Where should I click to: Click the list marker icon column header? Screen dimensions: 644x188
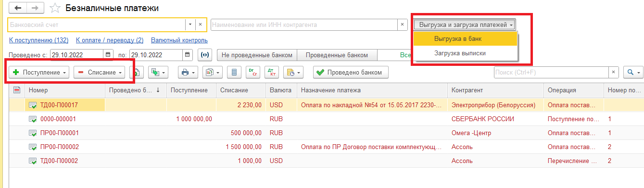point(16,90)
